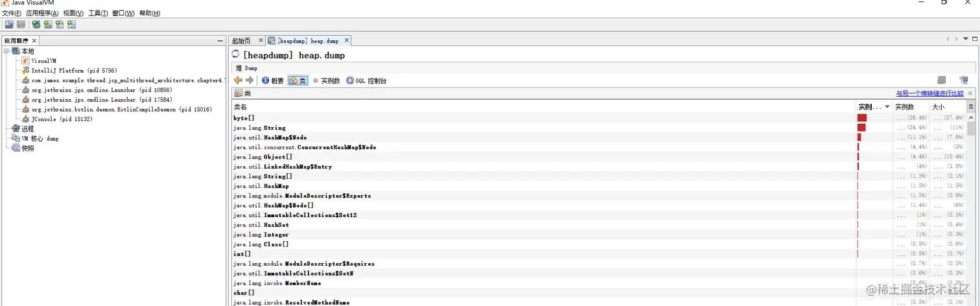Image resolution: width=980 pixels, height=306 pixels.
Task: Open the 帮助(H) menu
Action: click(150, 13)
